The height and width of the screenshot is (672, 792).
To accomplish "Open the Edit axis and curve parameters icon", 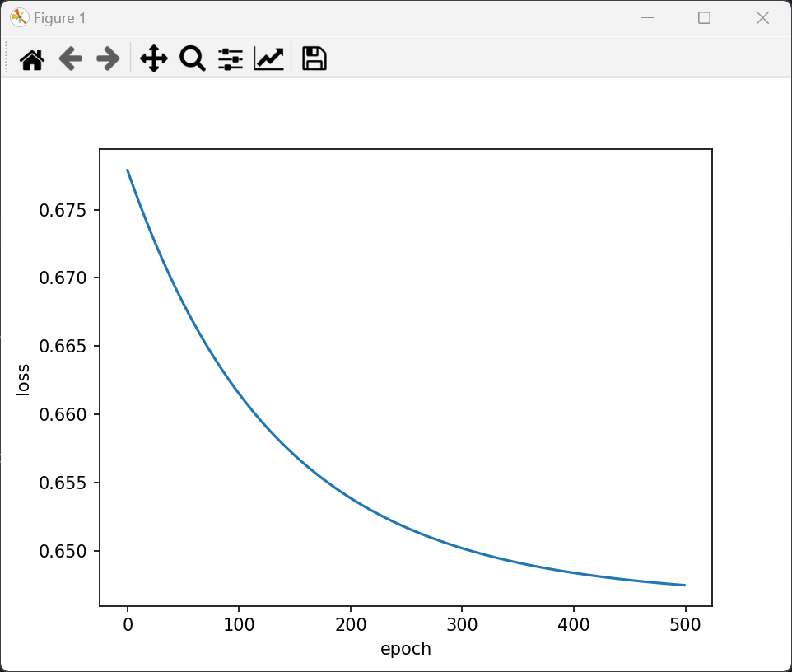I will pos(268,58).
